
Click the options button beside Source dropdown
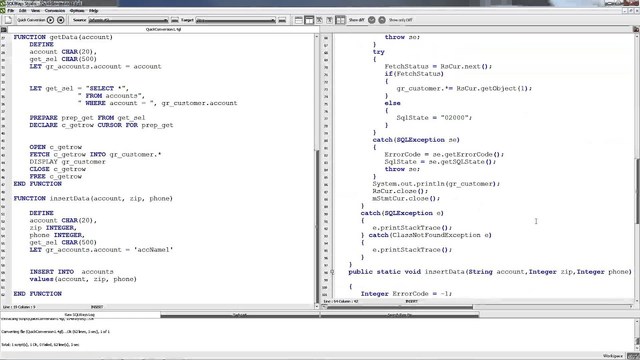tap(175, 20)
